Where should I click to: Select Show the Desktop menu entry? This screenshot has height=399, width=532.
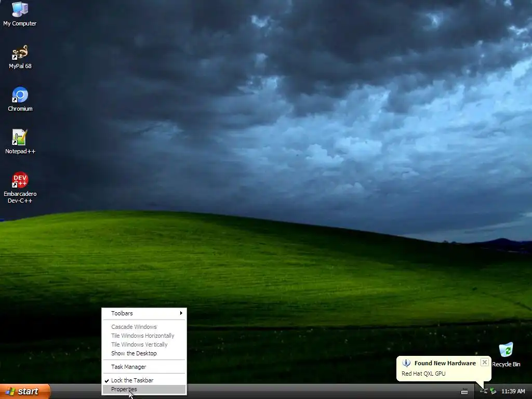[x=144, y=353]
